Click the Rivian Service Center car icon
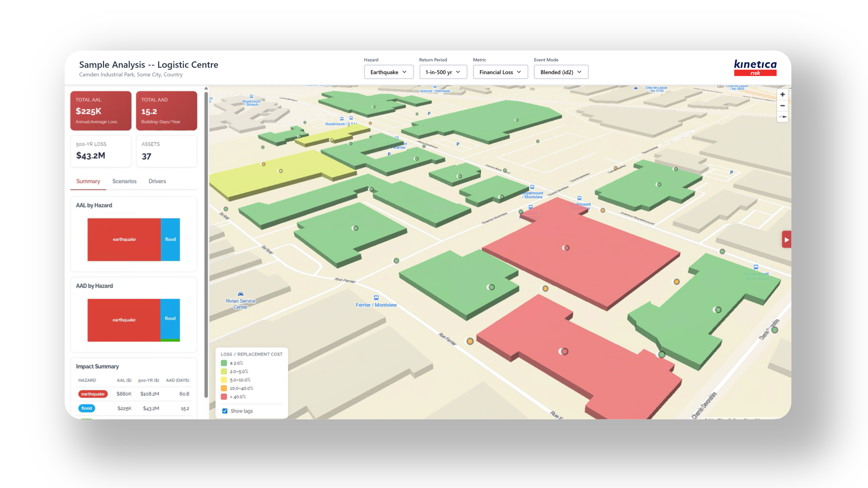 click(x=240, y=294)
